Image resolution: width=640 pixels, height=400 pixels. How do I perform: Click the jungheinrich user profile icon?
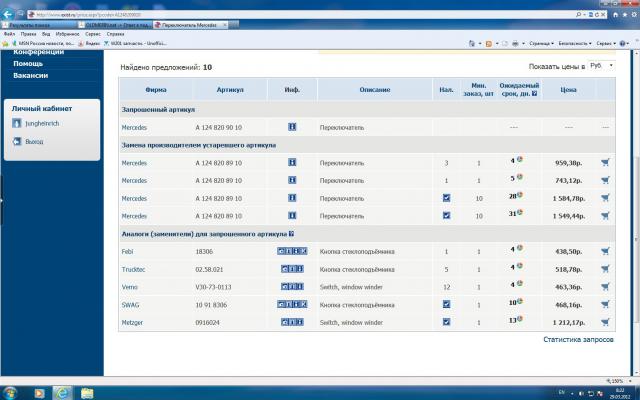click(x=17, y=123)
